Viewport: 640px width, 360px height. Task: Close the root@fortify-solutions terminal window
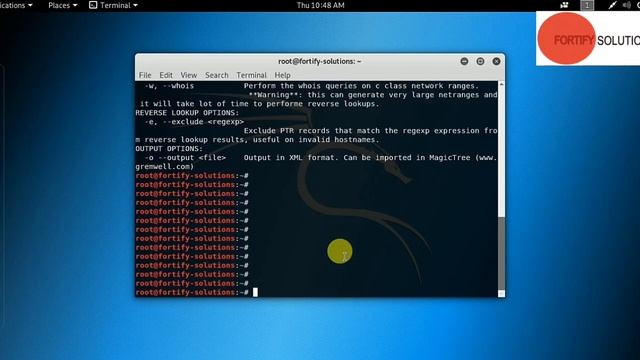(496, 61)
